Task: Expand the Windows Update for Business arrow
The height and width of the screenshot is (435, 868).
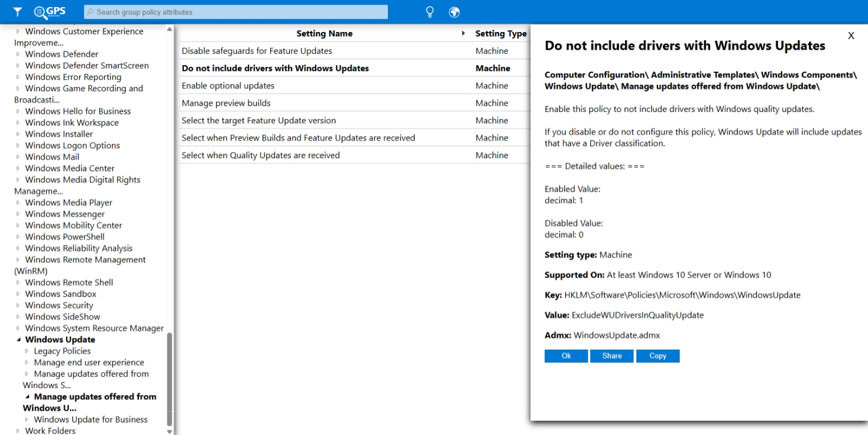Action: tap(27, 420)
